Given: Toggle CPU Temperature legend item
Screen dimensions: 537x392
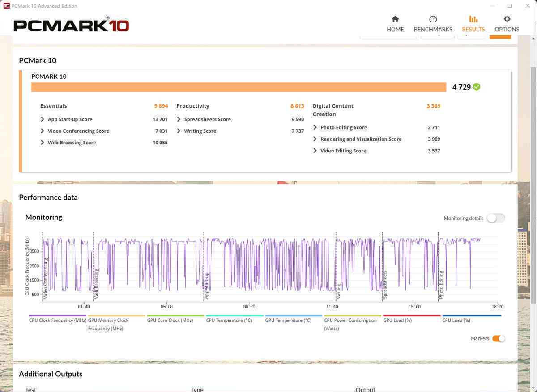Looking at the screenshot, I should [x=234, y=318].
